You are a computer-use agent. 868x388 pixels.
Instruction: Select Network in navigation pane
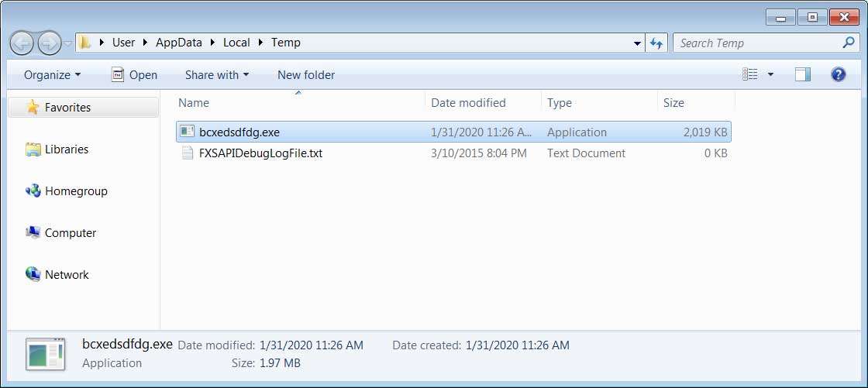click(67, 274)
